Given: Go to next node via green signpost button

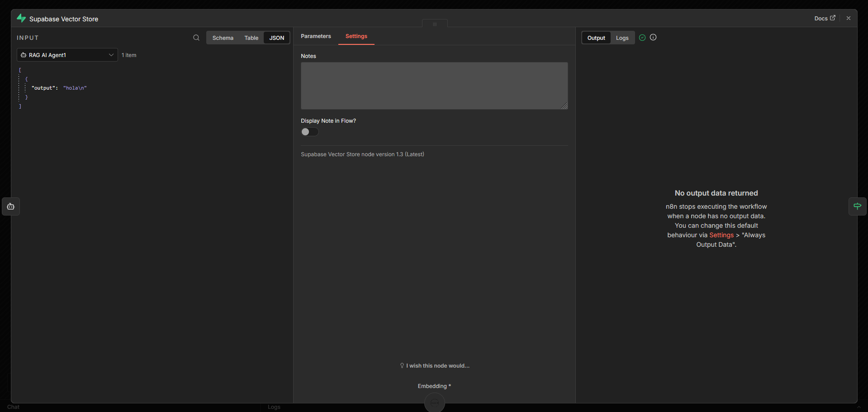Looking at the screenshot, I should [858, 206].
